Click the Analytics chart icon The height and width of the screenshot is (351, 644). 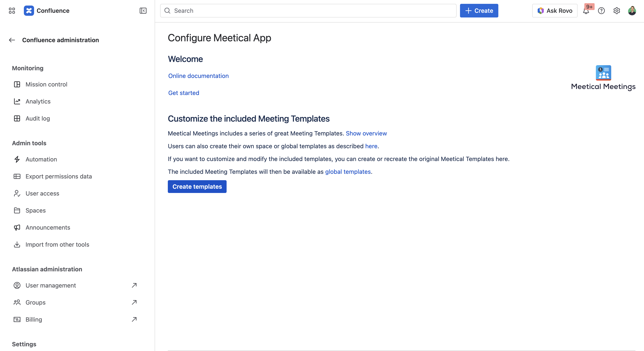[17, 101]
